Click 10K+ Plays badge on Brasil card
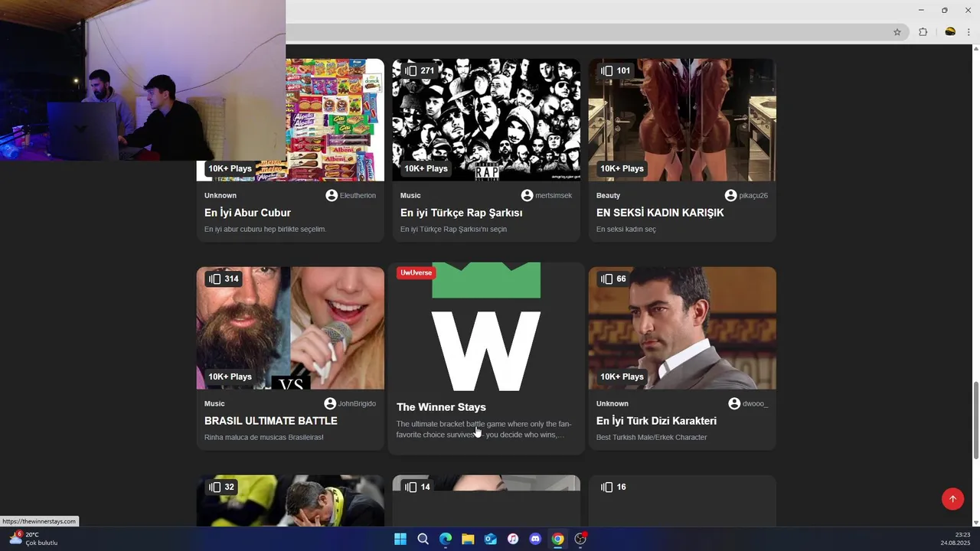980x551 pixels. [230, 377]
